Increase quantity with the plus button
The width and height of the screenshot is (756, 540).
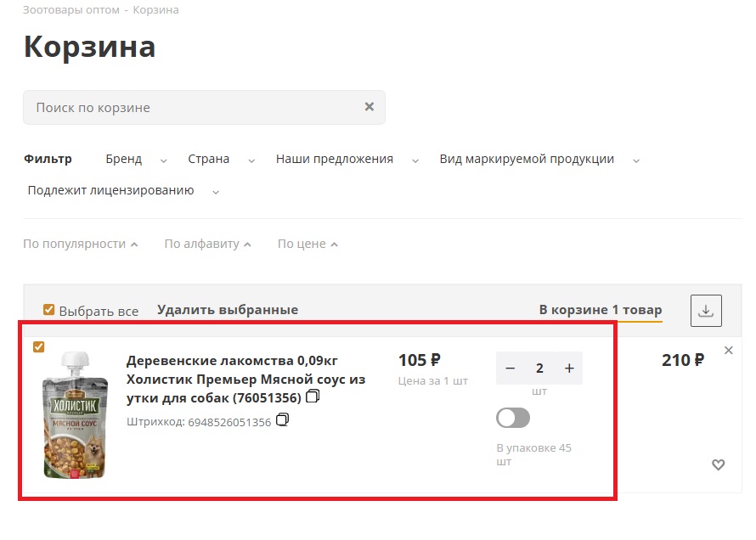point(569,368)
